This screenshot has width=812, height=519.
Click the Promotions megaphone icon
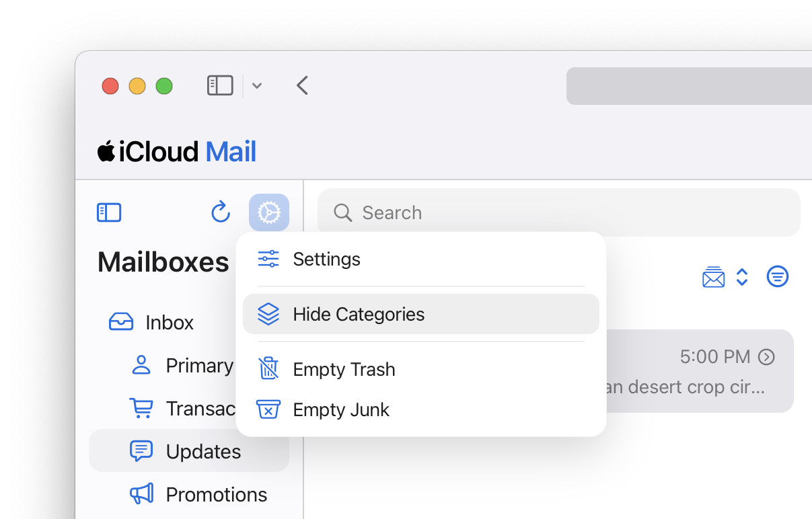pyautogui.click(x=141, y=494)
